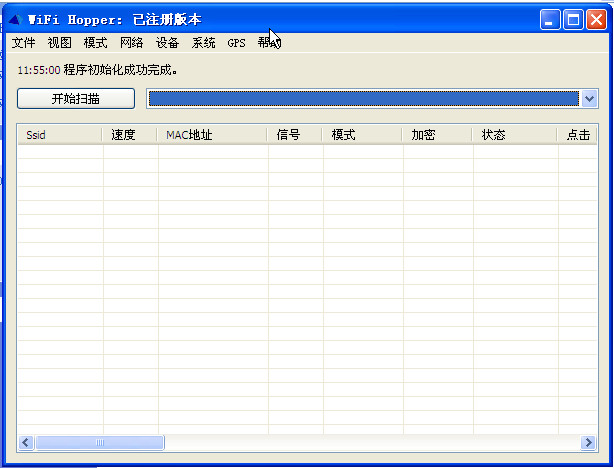Click the 程序初始化成功完成 status message
The width and height of the screenshot is (614, 468).
pos(120,70)
